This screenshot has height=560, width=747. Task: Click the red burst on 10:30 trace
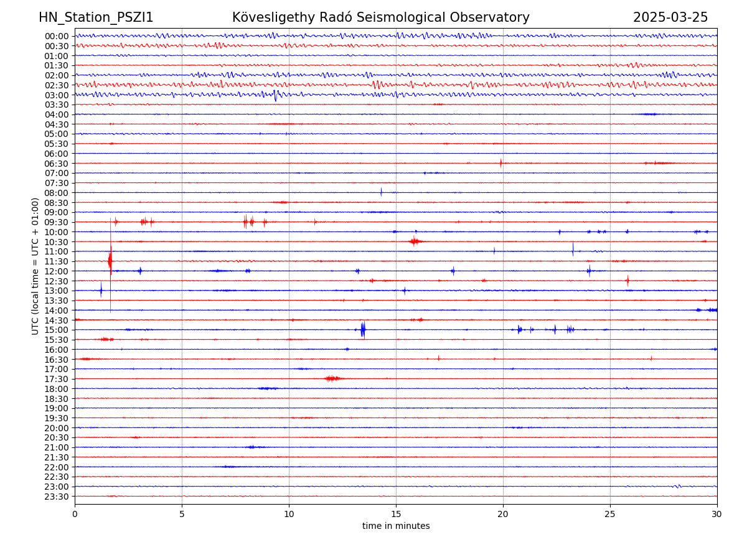[x=415, y=241]
